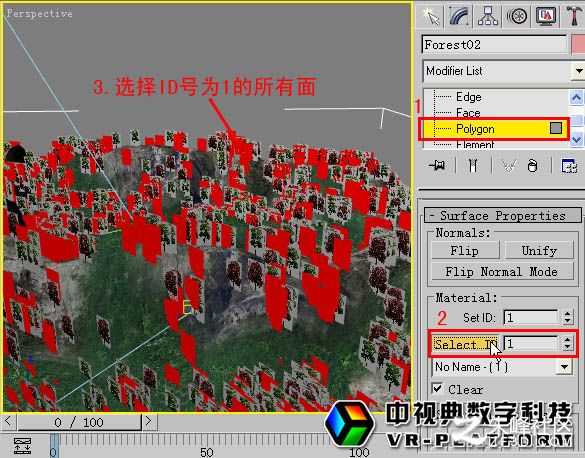Click the Flip Normal Mode button

coord(502,272)
